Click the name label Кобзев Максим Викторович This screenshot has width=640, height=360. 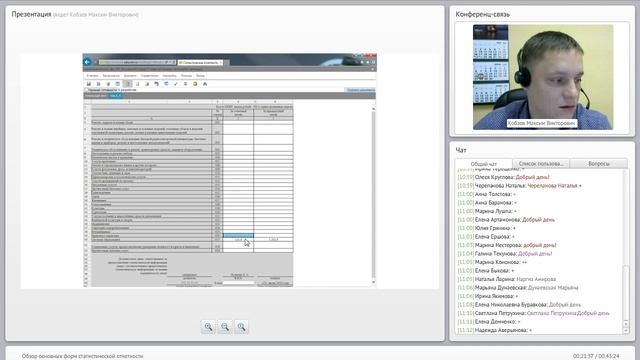coord(542,123)
